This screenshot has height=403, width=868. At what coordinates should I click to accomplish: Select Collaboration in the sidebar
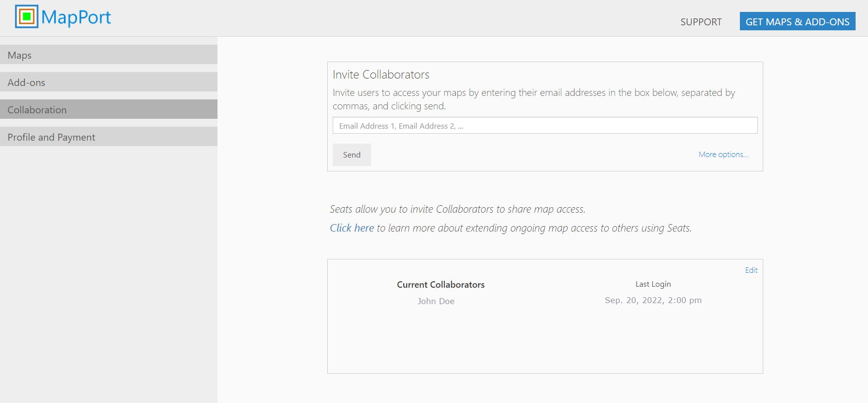pos(109,109)
